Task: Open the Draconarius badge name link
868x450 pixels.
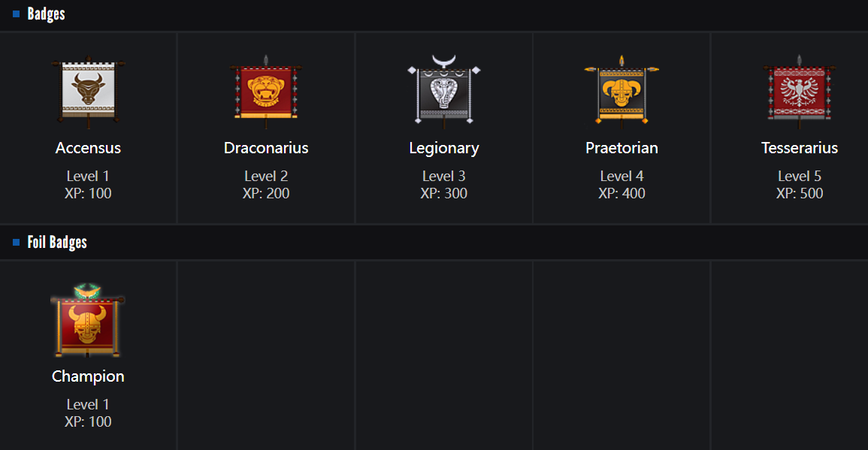Action: click(x=266, y=148)
